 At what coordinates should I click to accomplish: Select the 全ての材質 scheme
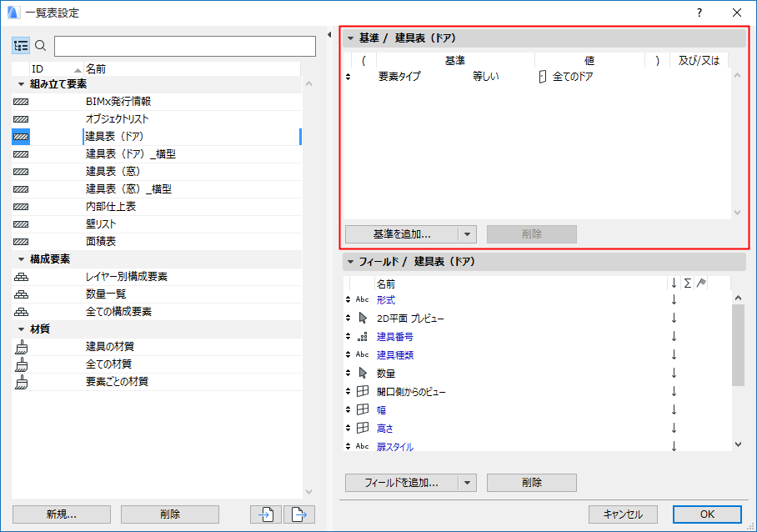pos(157,364)
